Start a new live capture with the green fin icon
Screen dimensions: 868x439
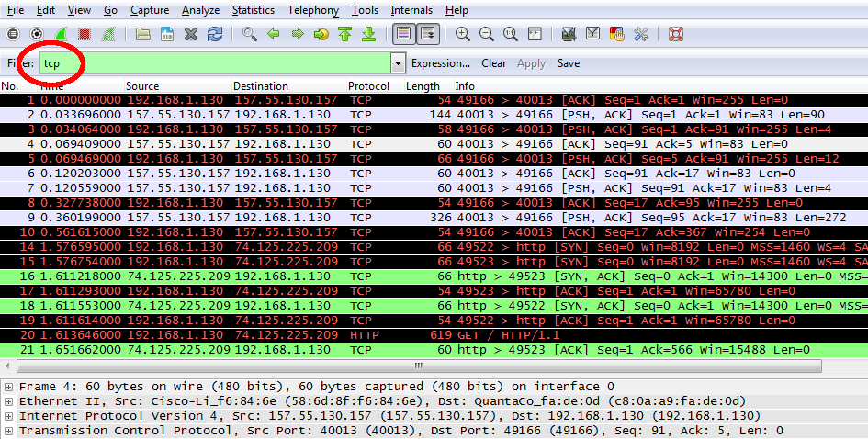[x=61, y=34]
